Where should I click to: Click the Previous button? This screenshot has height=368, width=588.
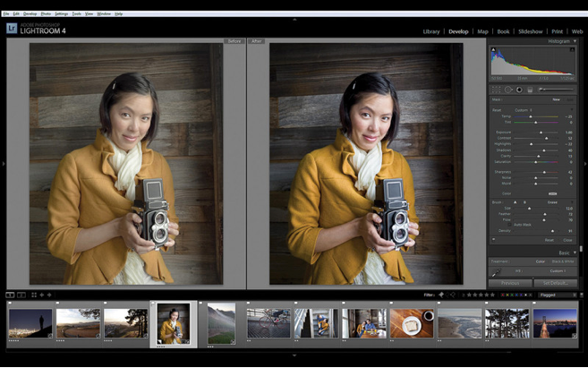tap(509, 283)
